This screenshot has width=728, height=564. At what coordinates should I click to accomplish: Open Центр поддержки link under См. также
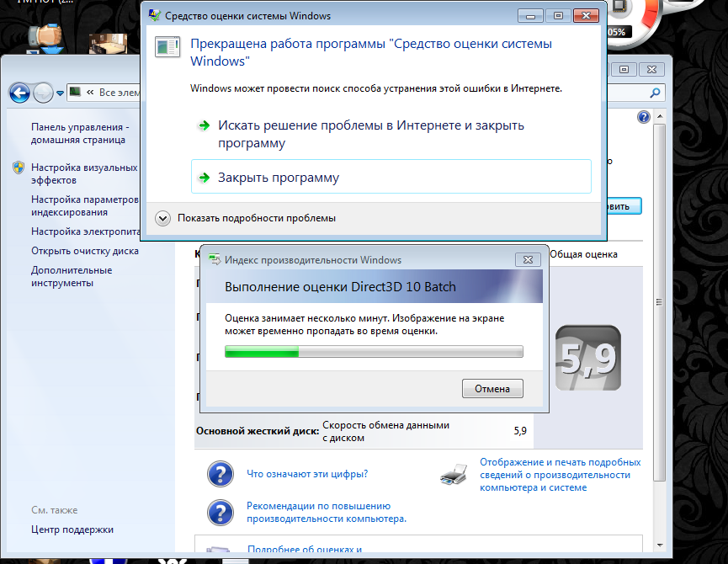72,529
